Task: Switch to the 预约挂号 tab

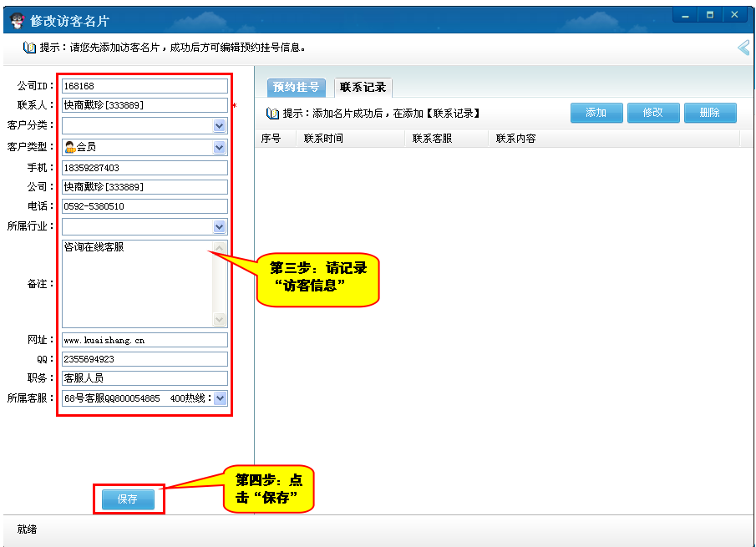Action: [297, 88]
